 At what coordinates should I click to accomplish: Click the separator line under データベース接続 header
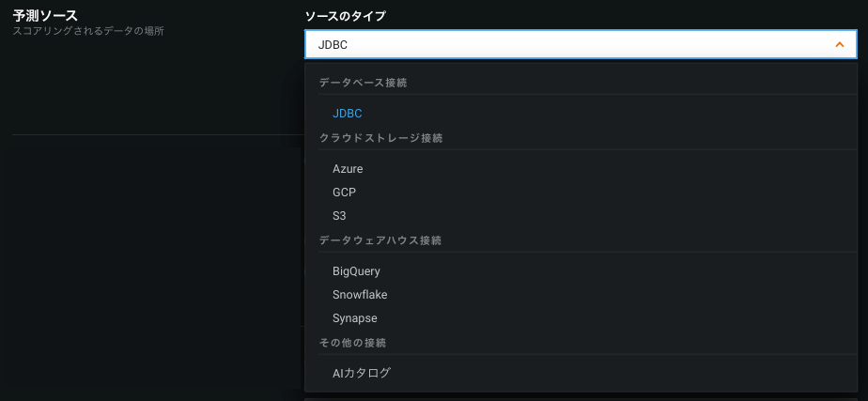click(x=581, y=94)
